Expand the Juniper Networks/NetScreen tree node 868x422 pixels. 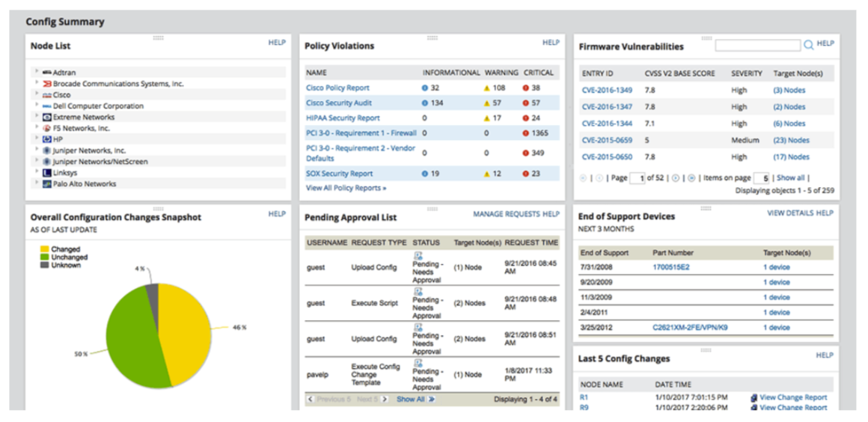tap(35, 161)
